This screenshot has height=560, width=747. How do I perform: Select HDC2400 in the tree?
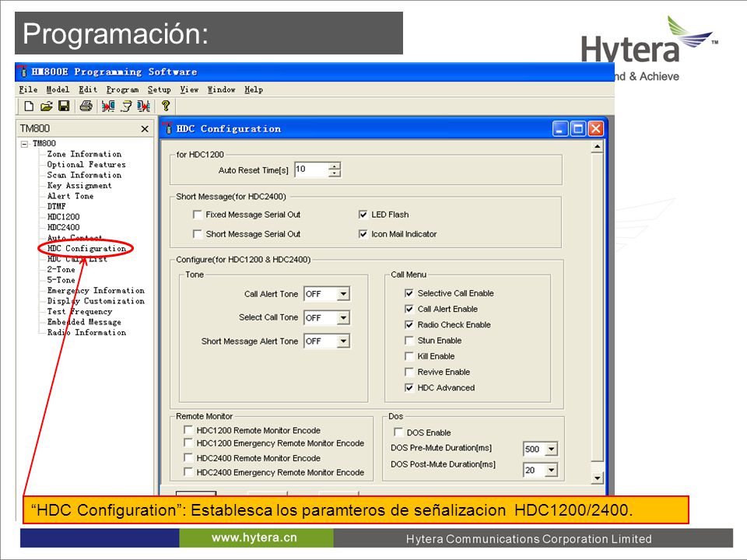click(63, 228)
